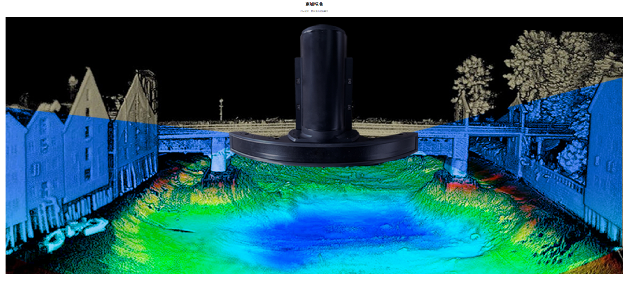Click the subtitle about 1024波束 resolution
The image size is (644, 284).
tap(314, 11)
